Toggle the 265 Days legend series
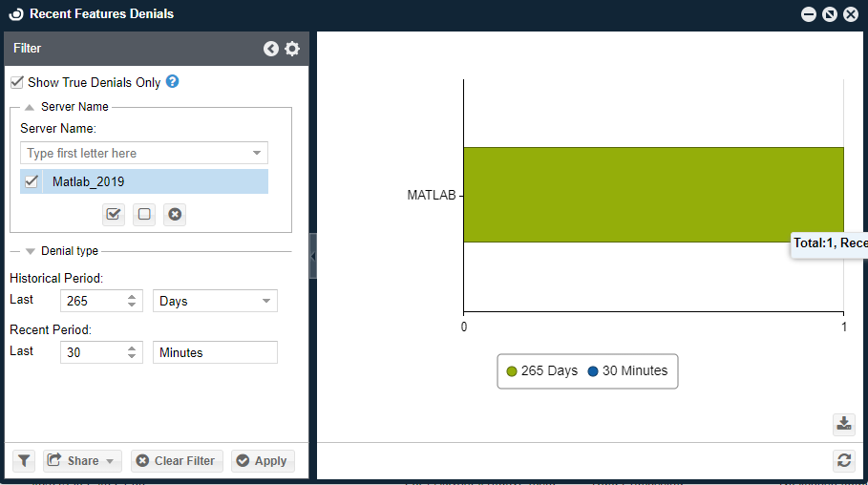868x485 pixels. tap(541, 370)
